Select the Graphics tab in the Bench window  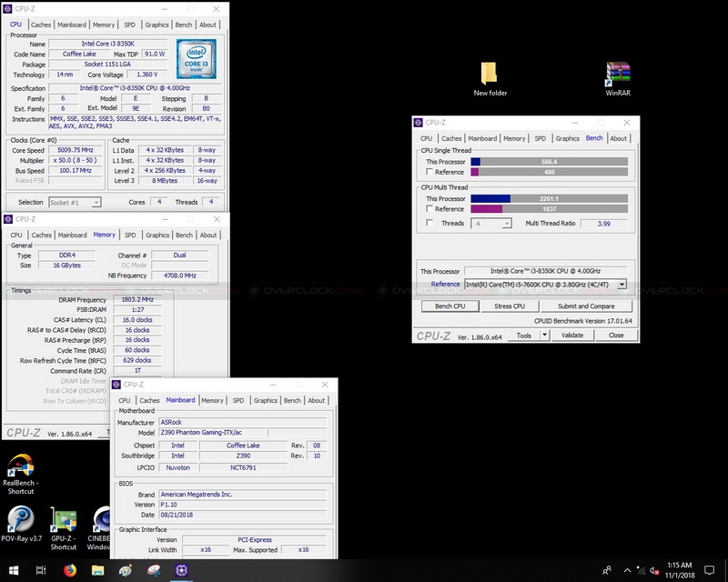tap(567, 138)
